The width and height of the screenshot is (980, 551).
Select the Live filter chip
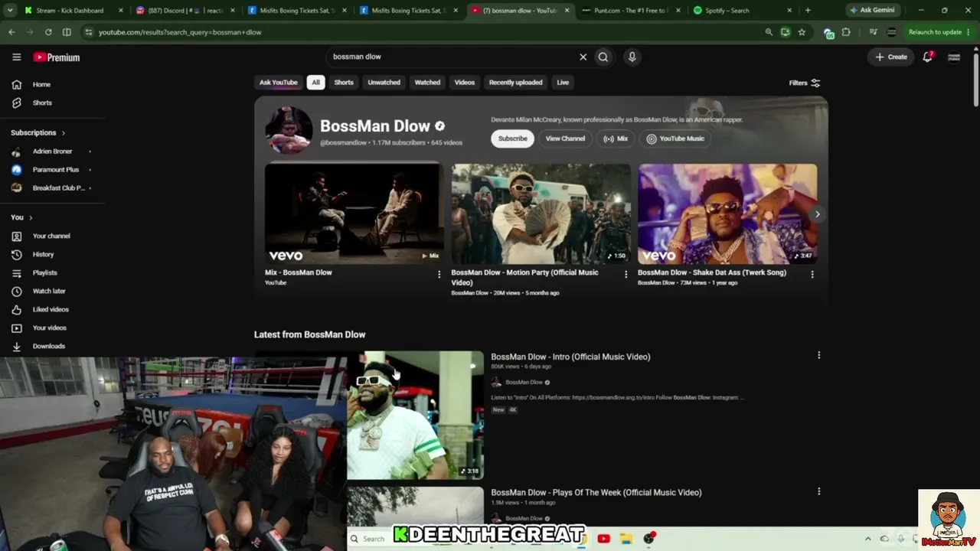click(563, 83)
